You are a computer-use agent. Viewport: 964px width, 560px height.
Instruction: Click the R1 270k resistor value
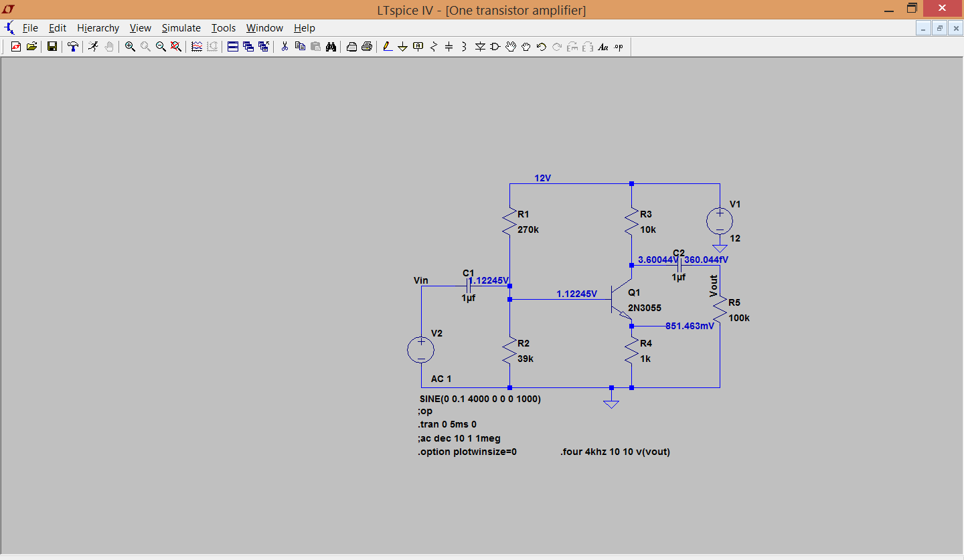tap(528, 229)
